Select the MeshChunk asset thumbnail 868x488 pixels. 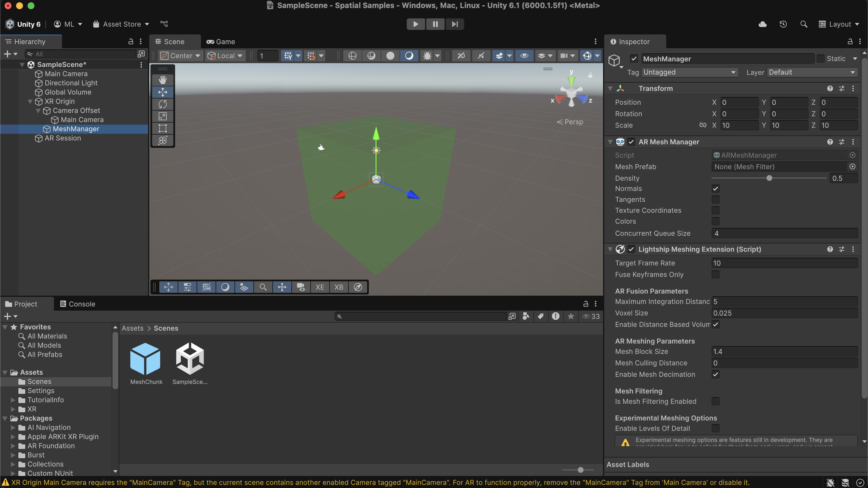click(145, 358)
